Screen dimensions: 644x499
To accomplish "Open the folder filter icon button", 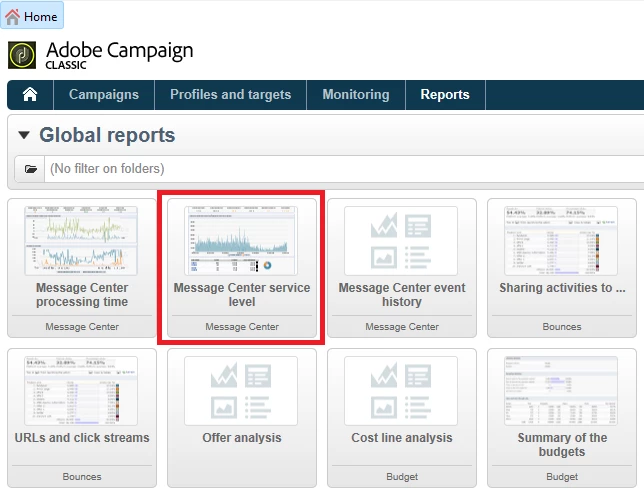I will (x=30, y=169).
